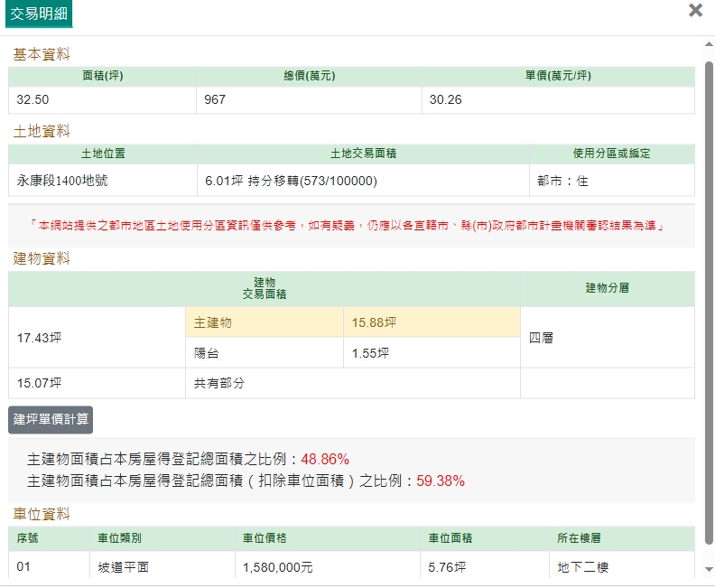Click the 單價 value 30.26

tap(445, 99)
